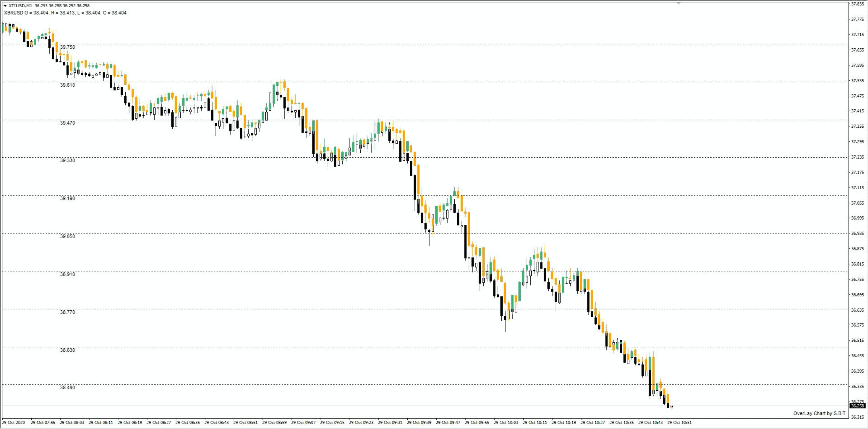Select the 38.910 overlay level label
The image size is (868, 429).
[67, 274]
